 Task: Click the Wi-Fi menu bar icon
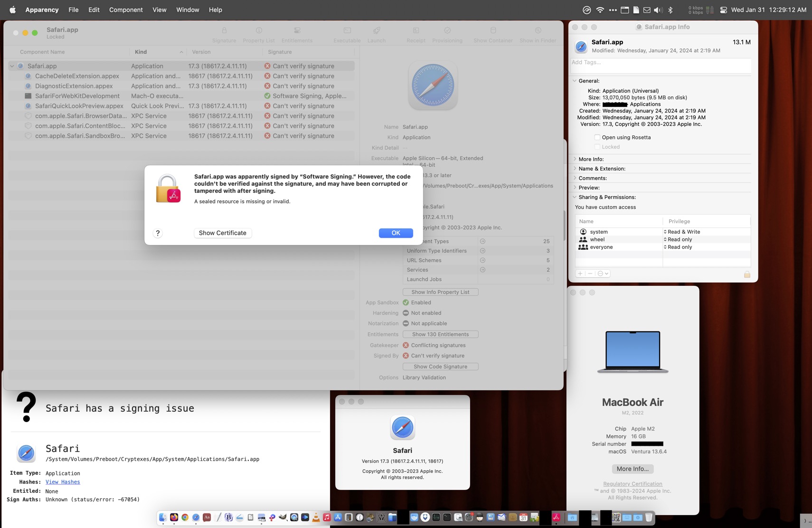(600, 10)
